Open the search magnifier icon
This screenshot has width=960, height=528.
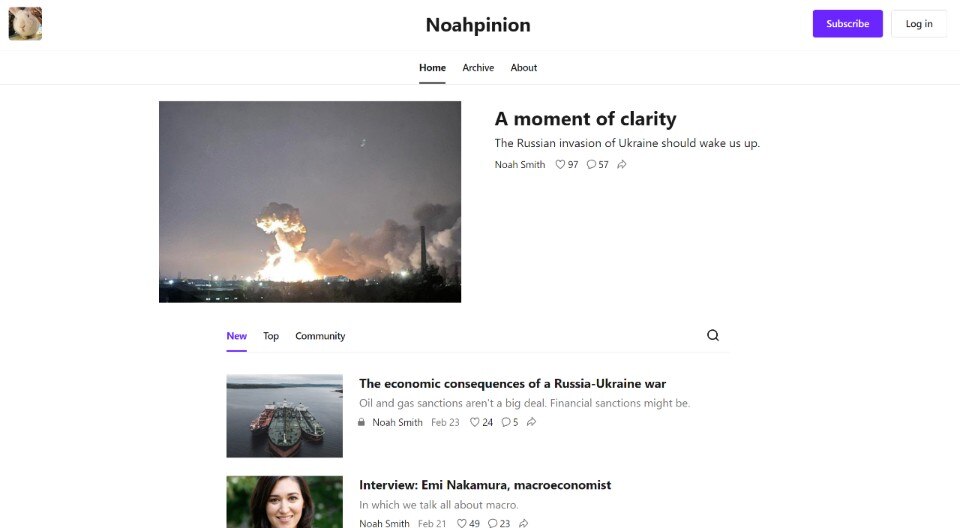[x=713, y=335]
